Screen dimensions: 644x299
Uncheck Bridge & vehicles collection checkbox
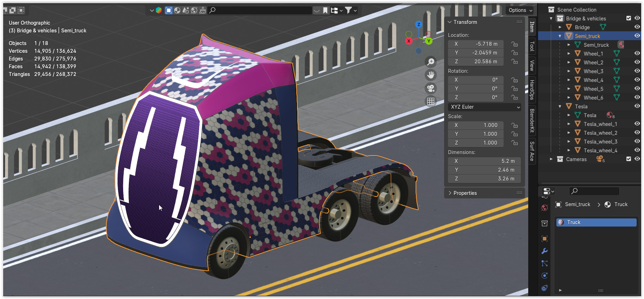(x=629, y=18)
